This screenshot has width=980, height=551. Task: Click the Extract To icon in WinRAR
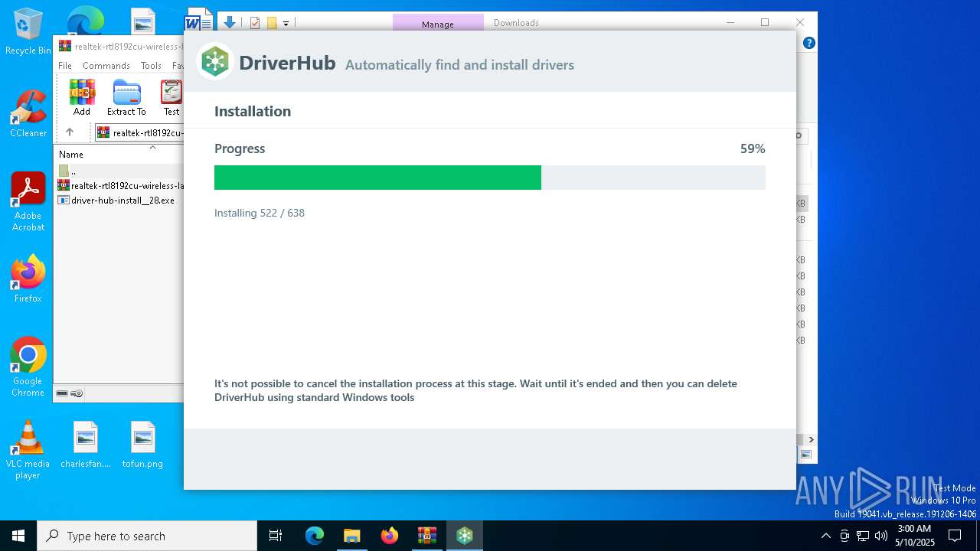[x=126, y=98]
